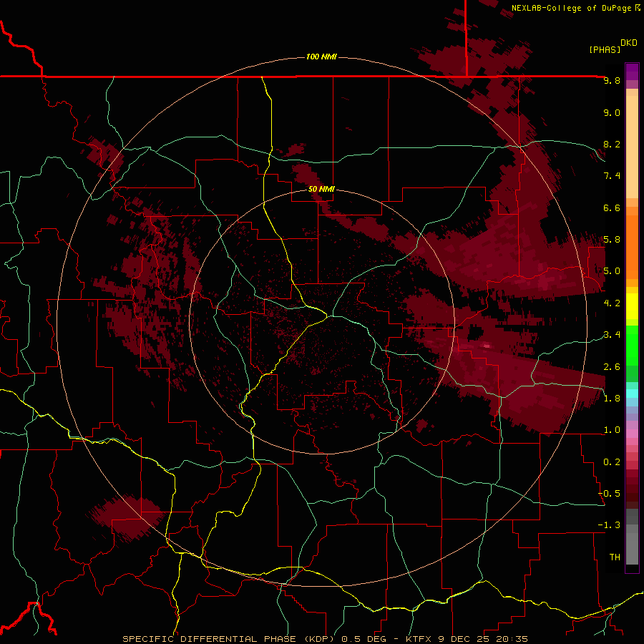
Task: Click the 5.8 value on the scale
Action: (612, 240)
